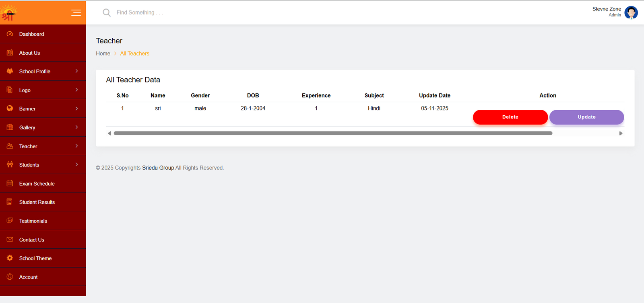The height and width of the screenshot is (303, 644).
Task: Select the name cell sri
Action: 158,108
